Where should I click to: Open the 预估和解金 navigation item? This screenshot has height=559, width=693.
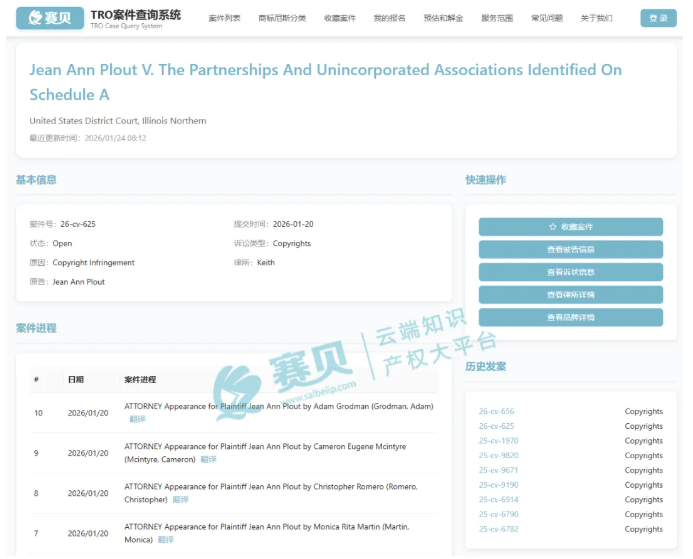pos(443,18)
